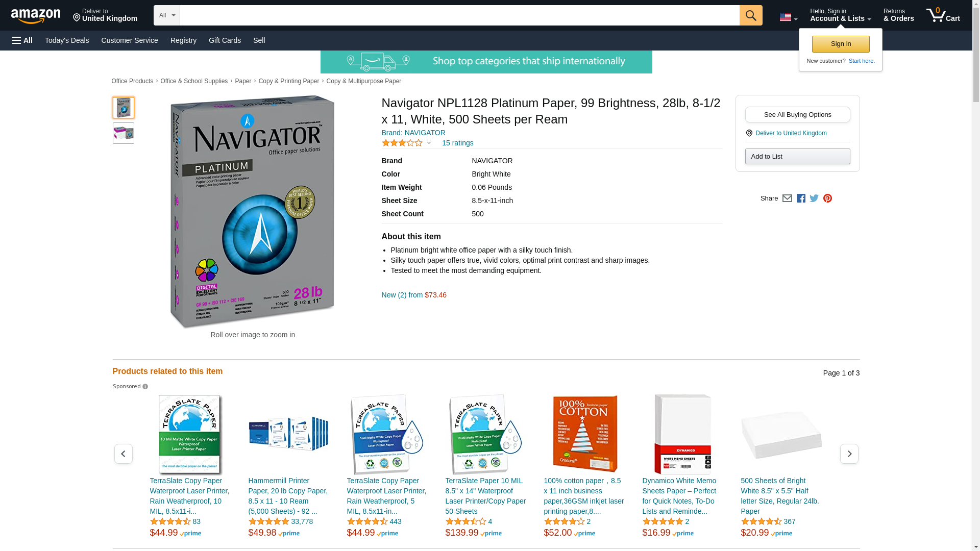This screenshot has height=551, width=980.
Task: Go to next related products page
Action: (849, 454)
